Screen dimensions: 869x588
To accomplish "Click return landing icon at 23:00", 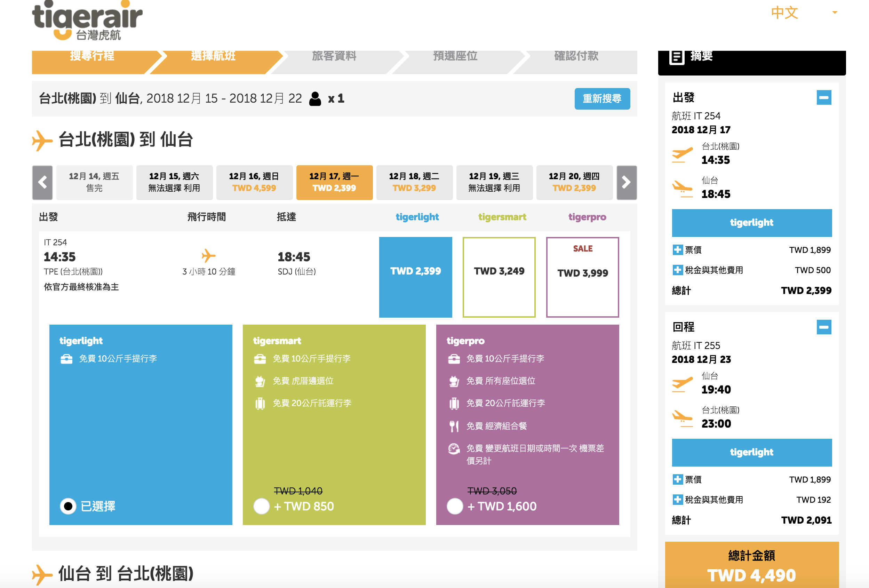I will coord(683,419).
